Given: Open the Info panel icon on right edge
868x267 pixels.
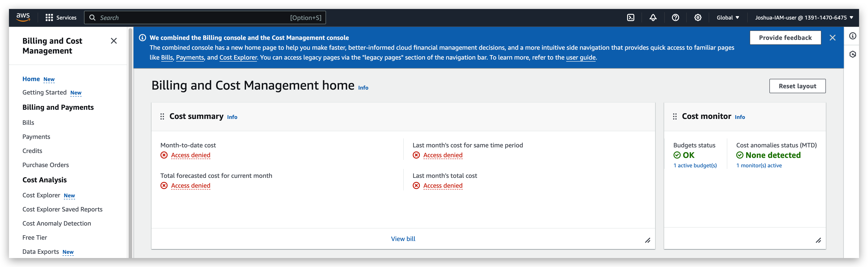Looking at the screenshot, I should coord(853,36).
